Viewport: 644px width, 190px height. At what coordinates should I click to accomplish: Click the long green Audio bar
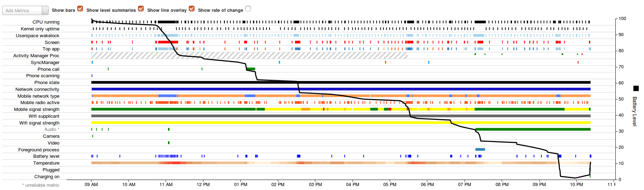533,129
